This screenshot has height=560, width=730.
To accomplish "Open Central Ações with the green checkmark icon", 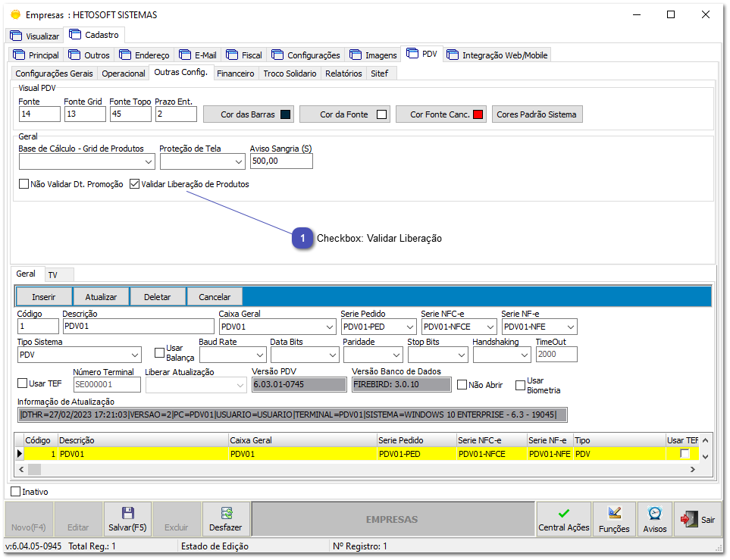I will click(564, 513).
